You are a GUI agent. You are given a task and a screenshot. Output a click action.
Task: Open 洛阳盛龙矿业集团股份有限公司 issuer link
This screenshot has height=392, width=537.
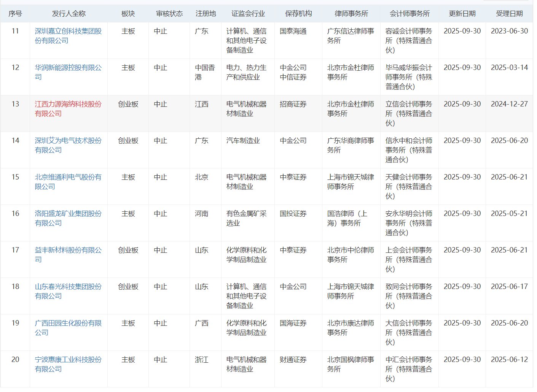[69, 218]
